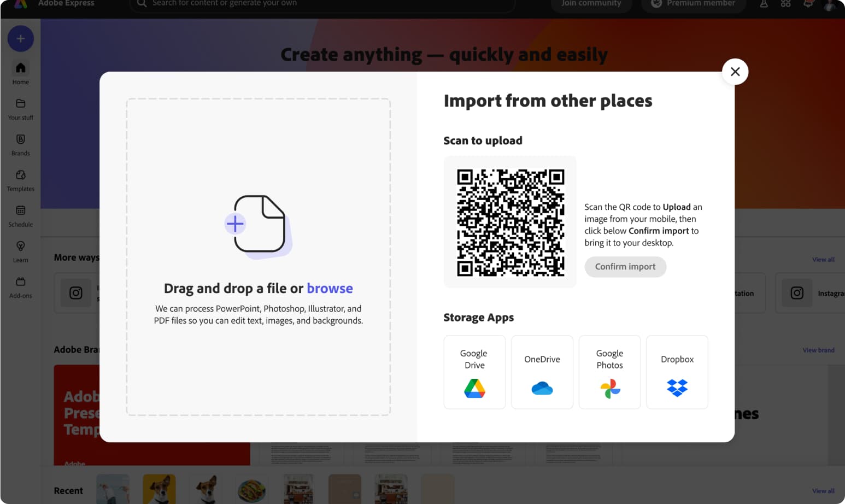
Task: Click the "Storage Apps" heading
Action: click(x=479, y=318)
